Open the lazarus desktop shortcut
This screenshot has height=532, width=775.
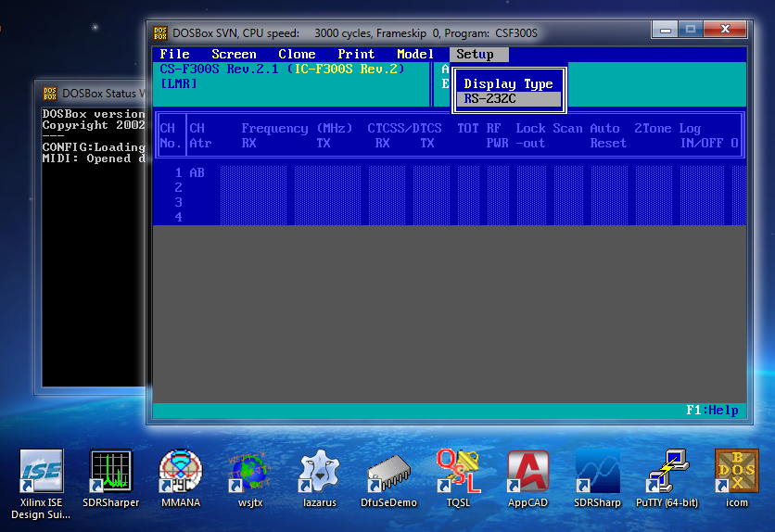(319, 472)
